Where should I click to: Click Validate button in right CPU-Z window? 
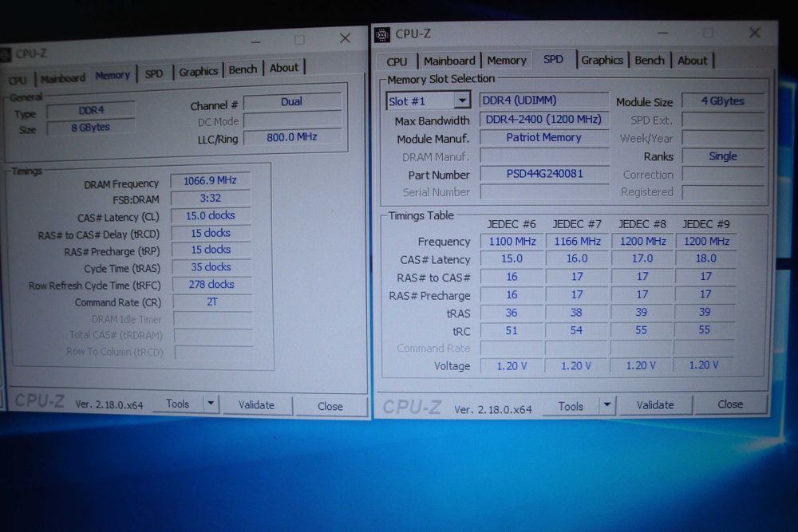tap(655, 405)
